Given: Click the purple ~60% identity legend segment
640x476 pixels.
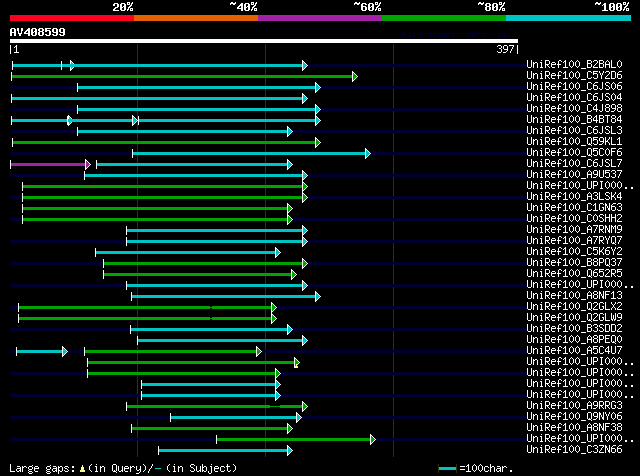Looking at the screenshot, I should point(320,18).
